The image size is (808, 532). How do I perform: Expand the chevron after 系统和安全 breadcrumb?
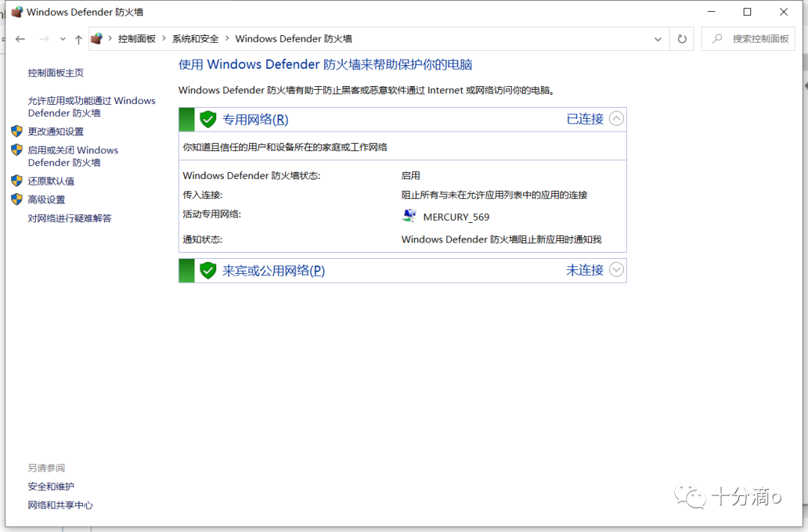[x=227, y=39]
